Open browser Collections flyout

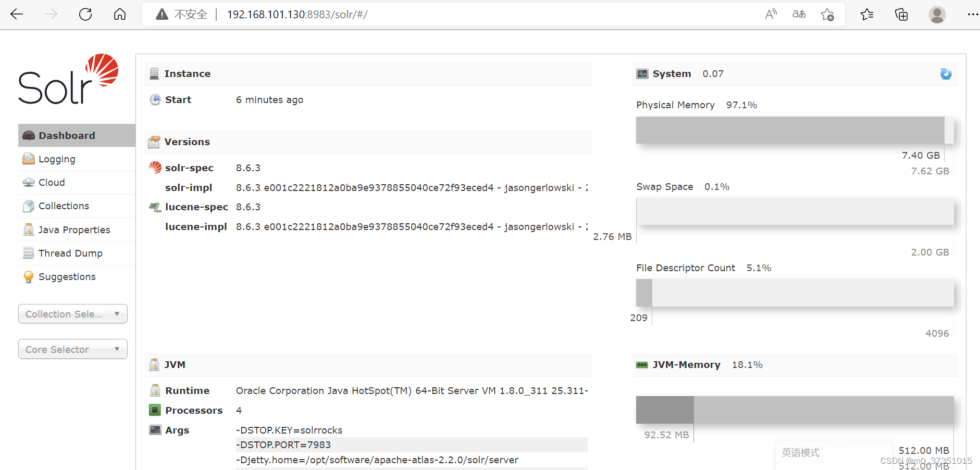[901, 14]
